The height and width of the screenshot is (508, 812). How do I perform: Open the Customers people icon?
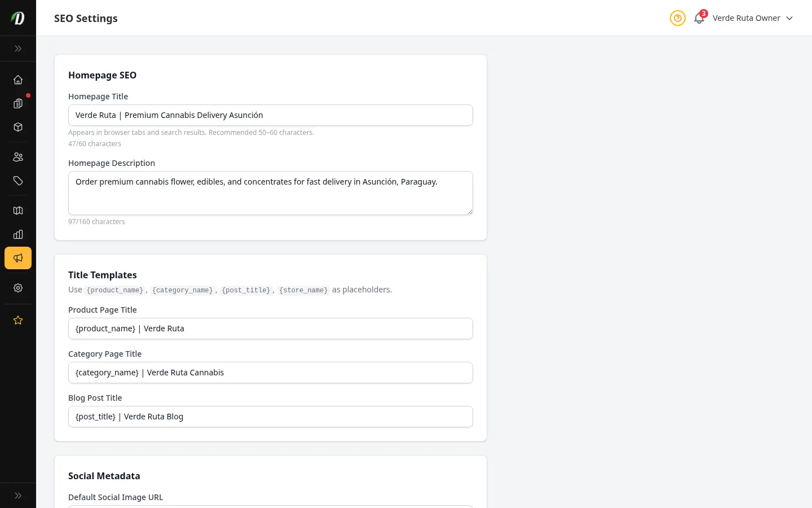(x=18, y=157)
